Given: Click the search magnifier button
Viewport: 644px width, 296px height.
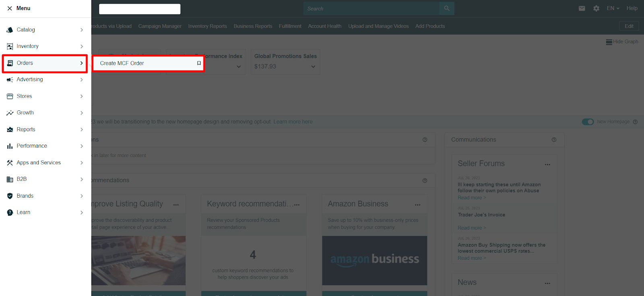Looking at the screenshot, I should (447, 8).
